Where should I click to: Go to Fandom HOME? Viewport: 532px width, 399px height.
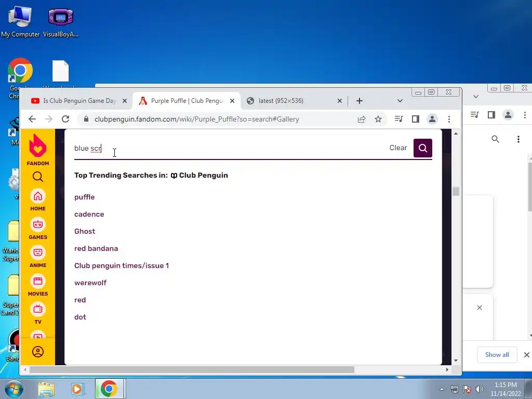[37, 200]
